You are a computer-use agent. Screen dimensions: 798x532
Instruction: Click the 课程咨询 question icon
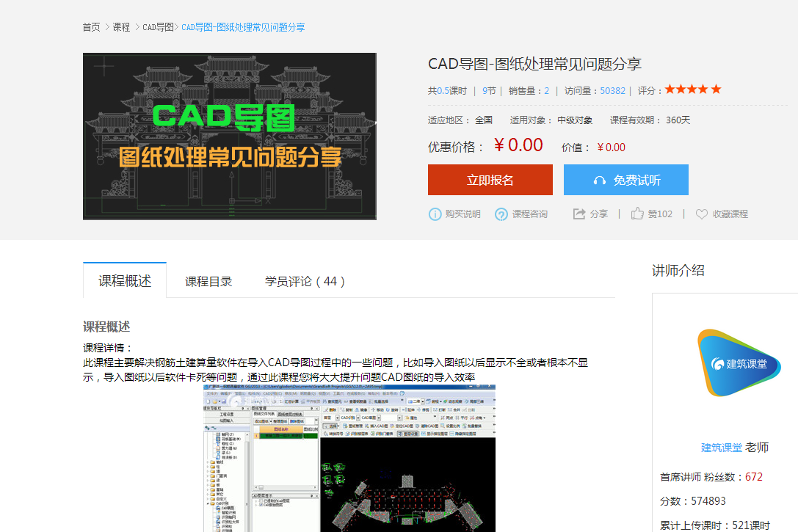coord(501,214)
